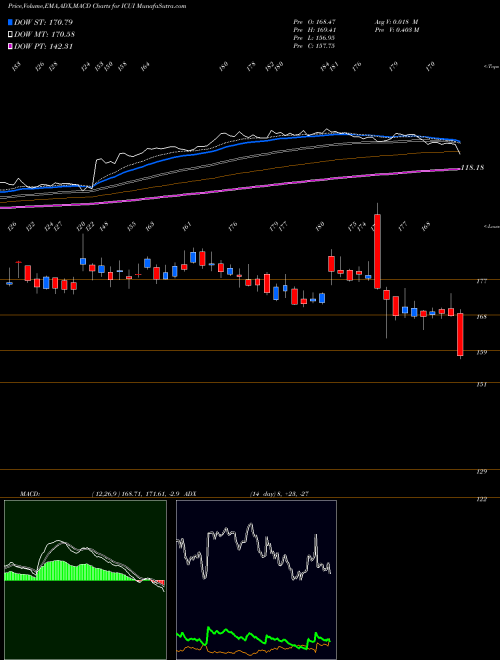Click the tallest red candlestick
This screenshot has height=660, width=500.
[x=378, y=251]
